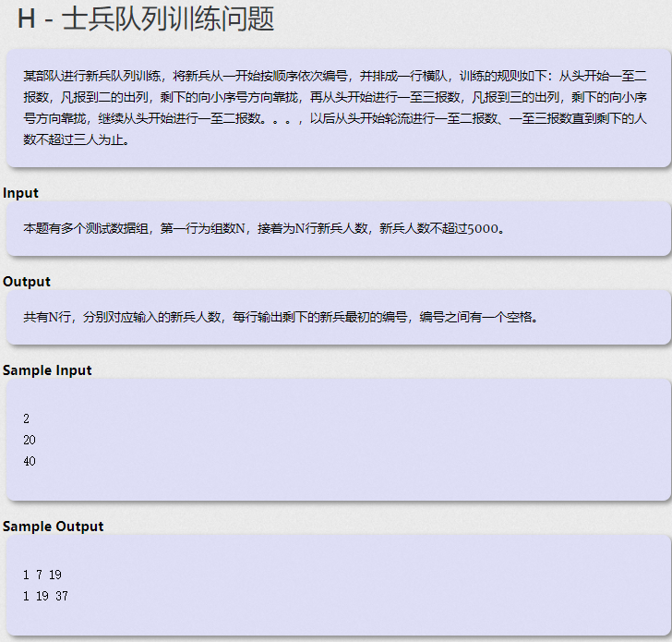Click the 'Input' section heading
672x642 pixels.
[20, 193]
